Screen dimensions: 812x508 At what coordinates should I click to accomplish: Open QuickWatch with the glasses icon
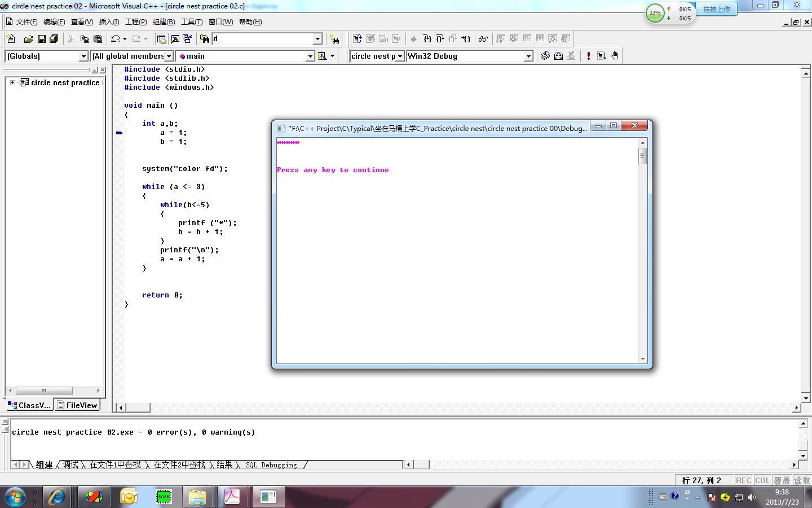pos(483,39)
